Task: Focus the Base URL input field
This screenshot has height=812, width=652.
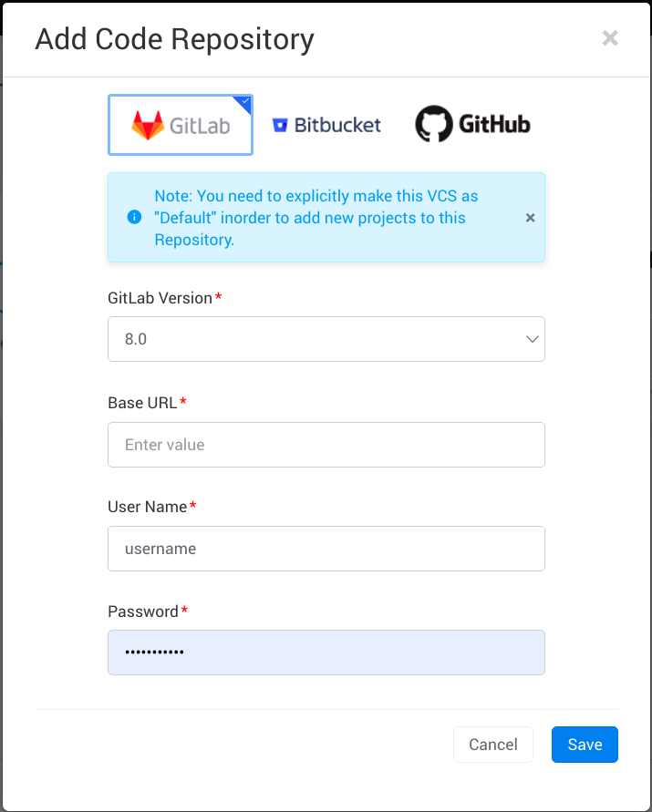Action: pos(326,445)
